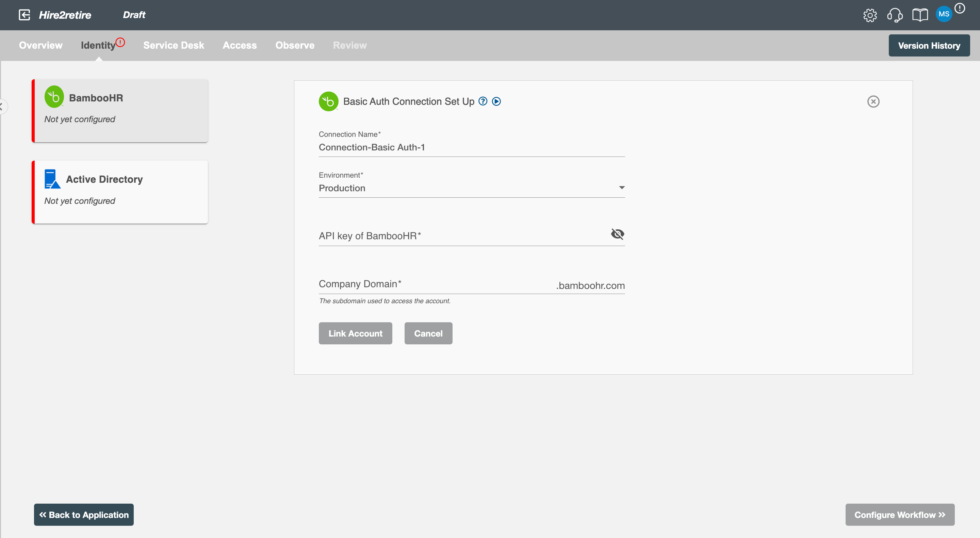The image size is (980, 538).
Task: Click the Back to Application button
Action: [83, 514]
